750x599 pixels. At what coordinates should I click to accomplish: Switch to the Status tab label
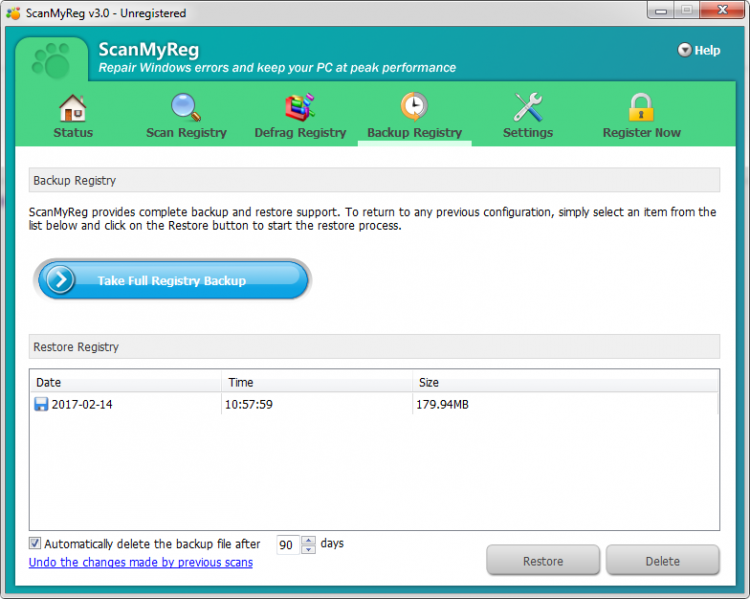(73, 133)
